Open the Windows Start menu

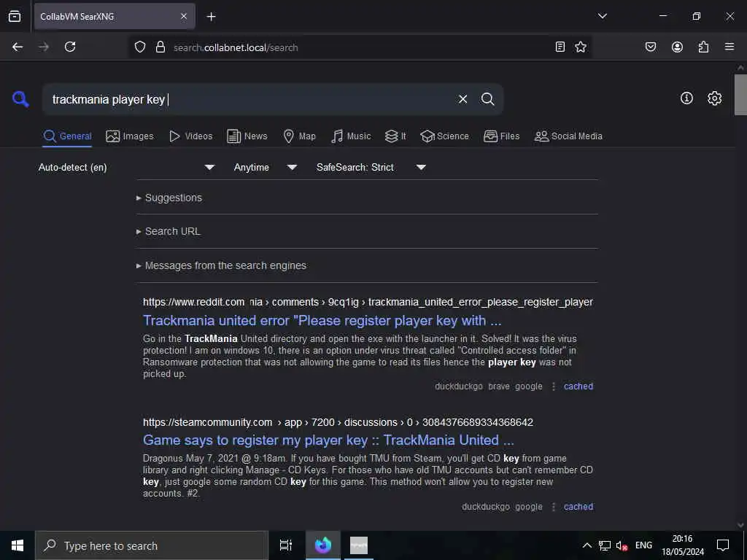click(18, 545)
